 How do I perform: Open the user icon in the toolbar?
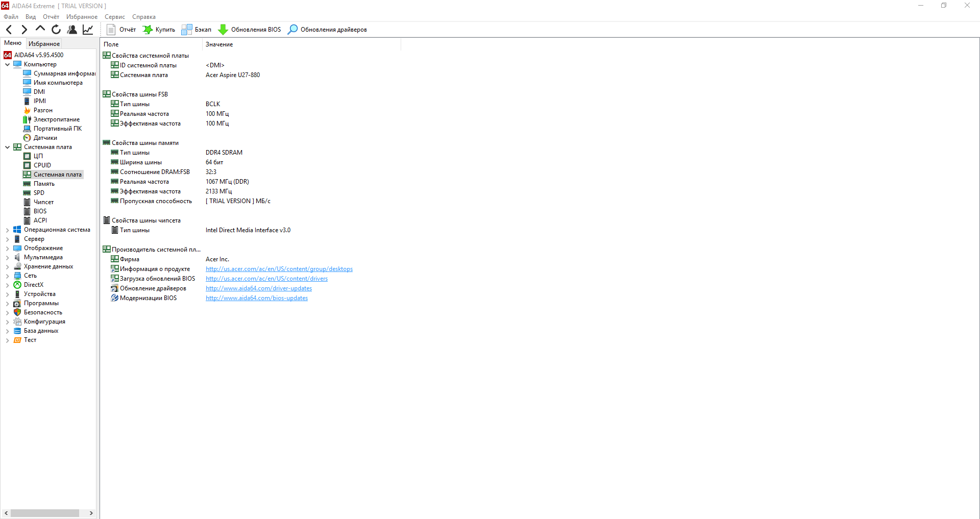72,30
